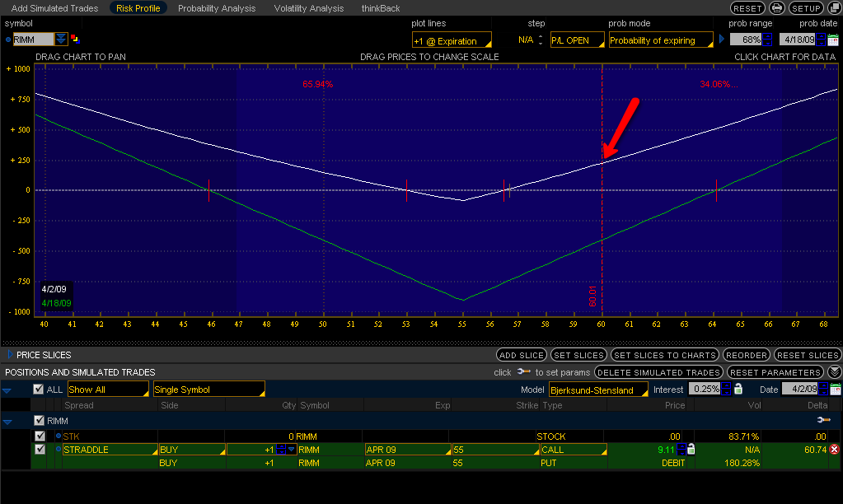Click the prob range stepper arrows
The width and height of the screenshot is (843, 504).
point(768,40)
